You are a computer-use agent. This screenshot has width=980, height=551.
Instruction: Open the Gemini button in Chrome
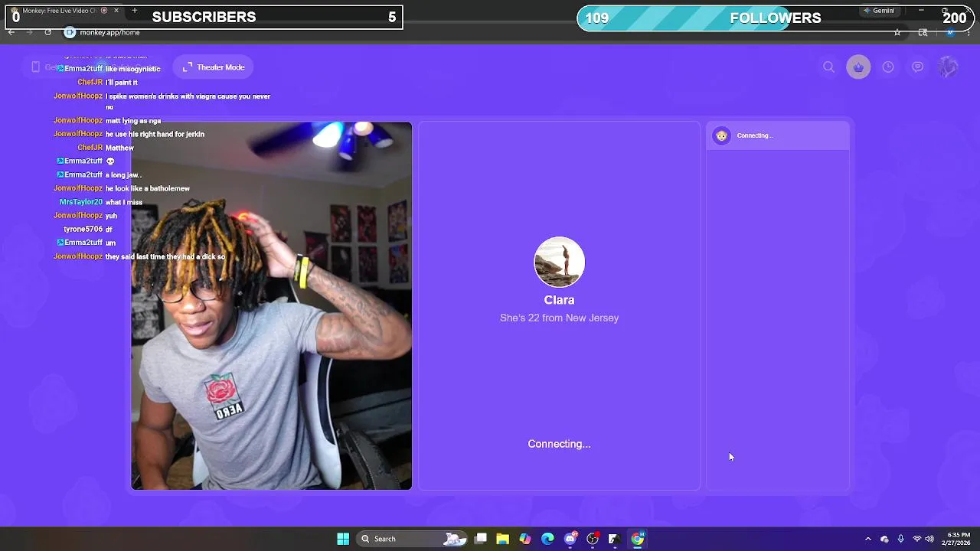[x=878, y=11]
